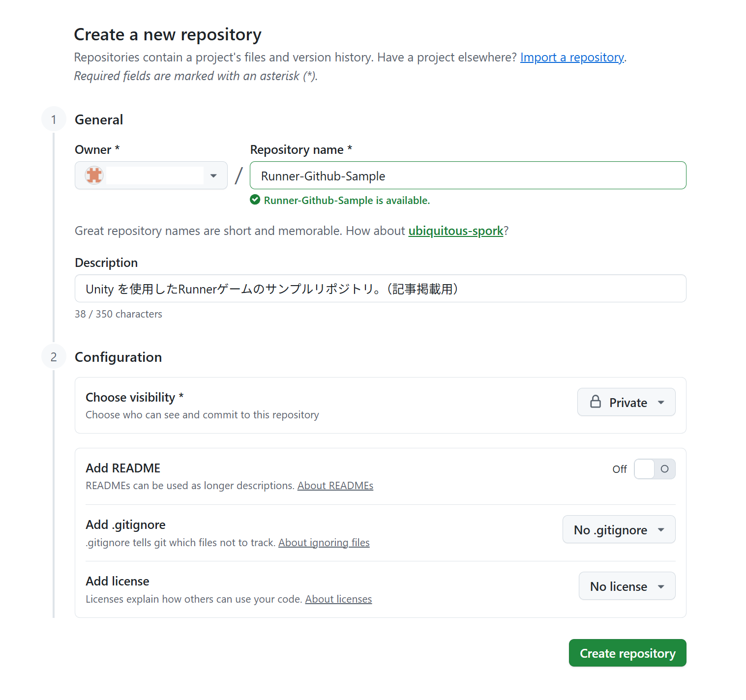
Task: Focus the Repository name input field
Action: point(467,175)
